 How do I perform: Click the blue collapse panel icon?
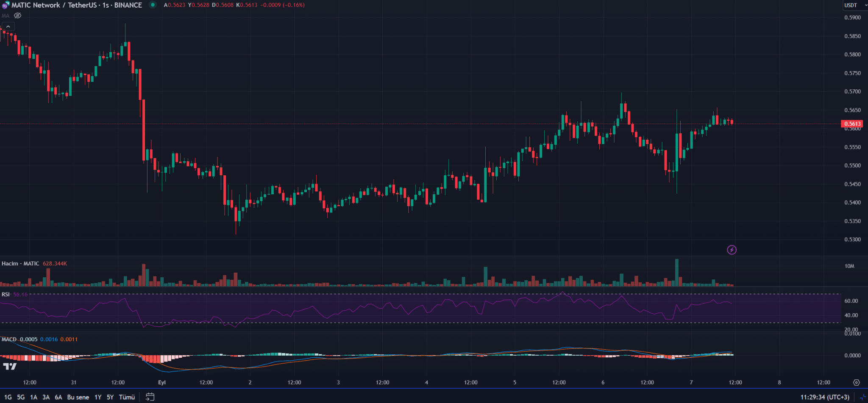point(862,397)
